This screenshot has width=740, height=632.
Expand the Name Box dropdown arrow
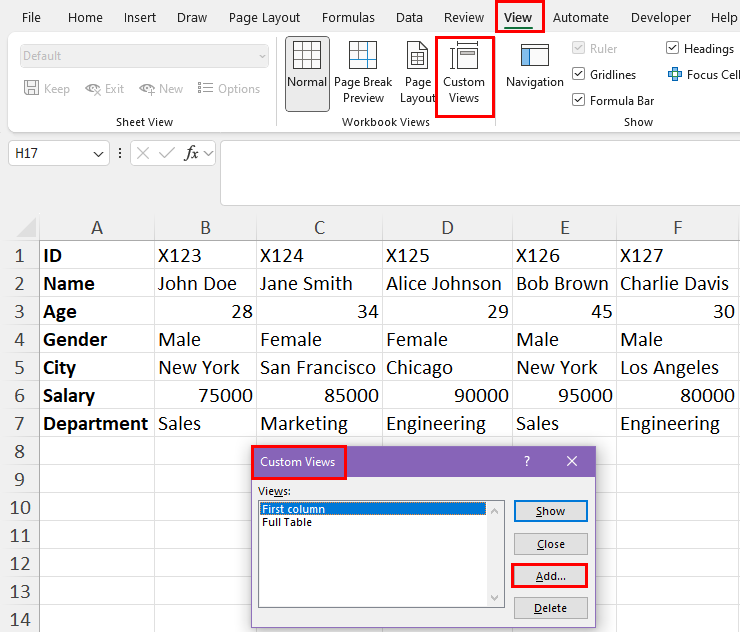[x=98, y=154]
